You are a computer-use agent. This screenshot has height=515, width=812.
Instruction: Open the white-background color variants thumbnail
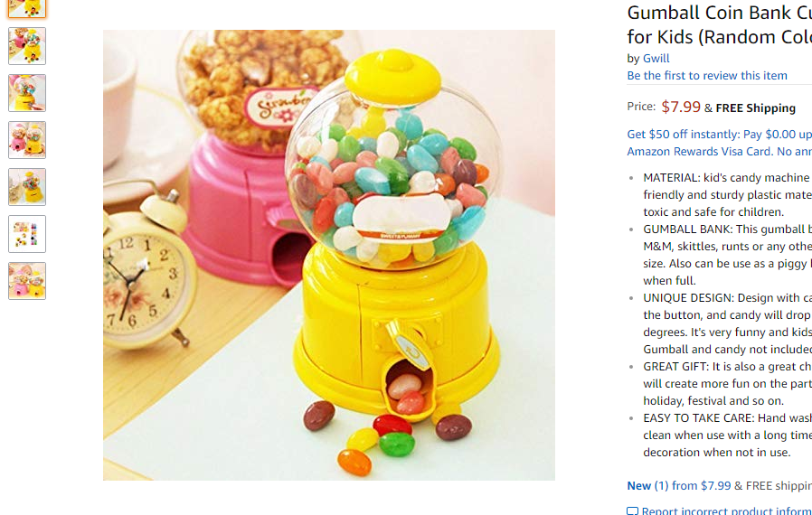(x=27, y=234)
